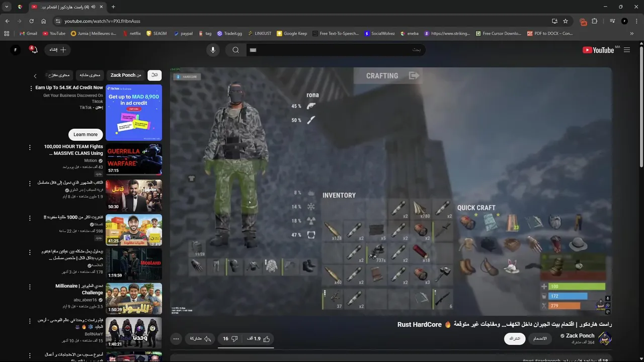Open the Millionaire Challenge thumbnail
Viewport: 644px width, 362px height.
pyautogui.click(x=134, y=298)
